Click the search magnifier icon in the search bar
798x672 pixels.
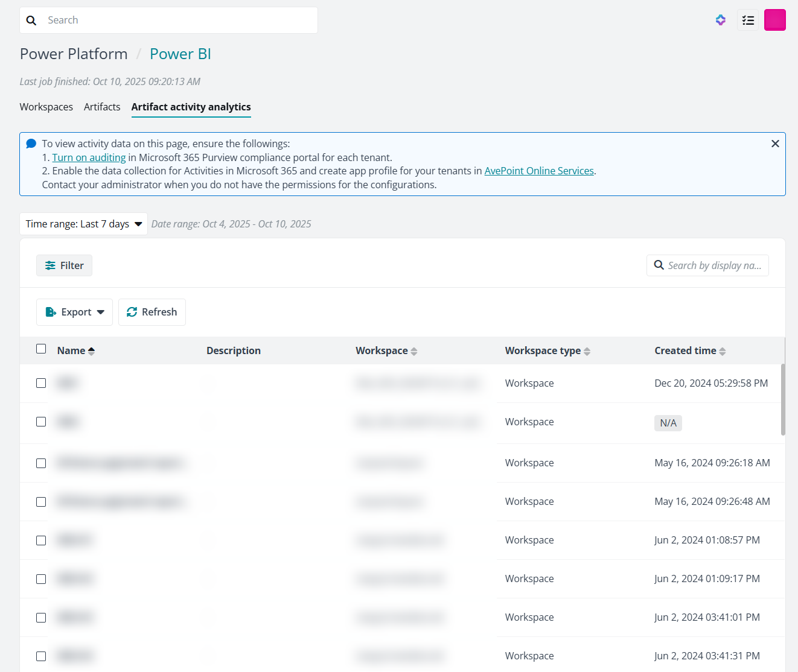(31, 20)
